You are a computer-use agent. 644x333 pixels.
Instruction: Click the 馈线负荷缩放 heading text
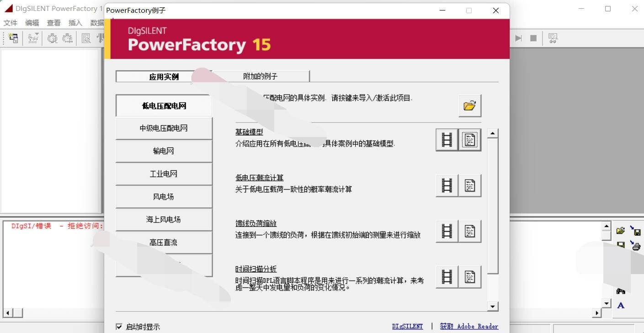(x=256, y=223)
